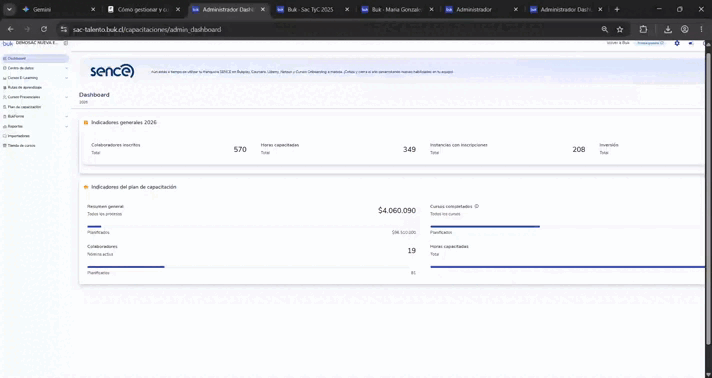Reload the page
712x378 pixels.
[x=44, y=29]
